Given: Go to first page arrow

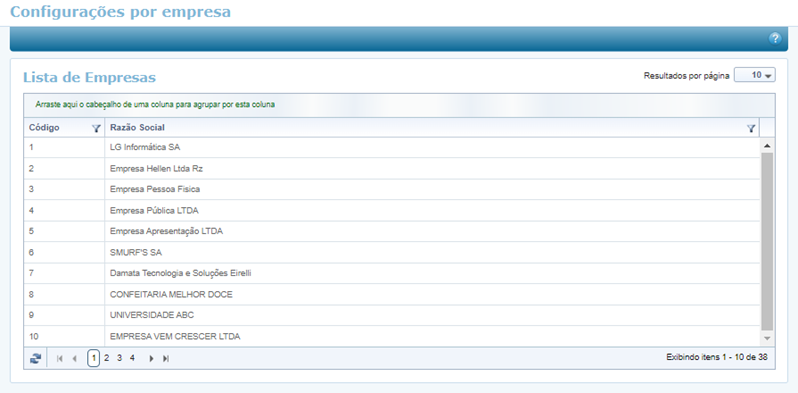Looking at the screenshot, I should point(60,358).
